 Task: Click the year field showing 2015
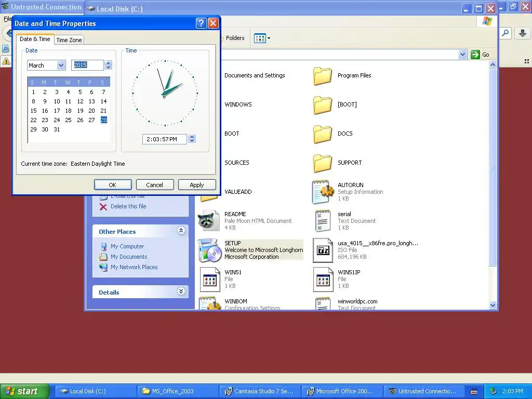click(x=87, y=65)
